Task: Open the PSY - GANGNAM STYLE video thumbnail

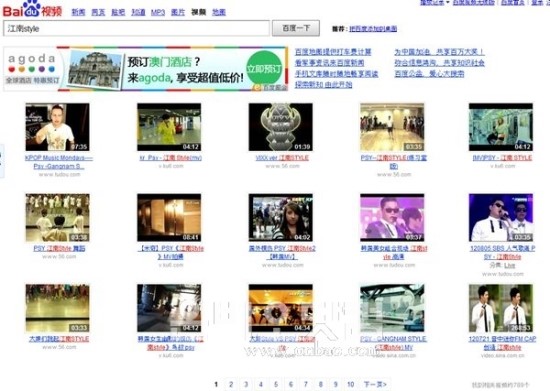Action: (392, 308)
